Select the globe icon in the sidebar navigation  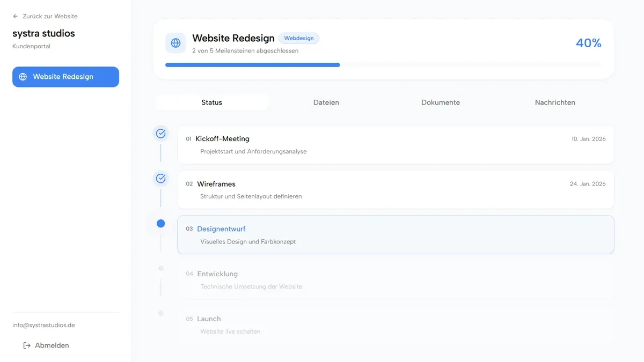point(23,77)
